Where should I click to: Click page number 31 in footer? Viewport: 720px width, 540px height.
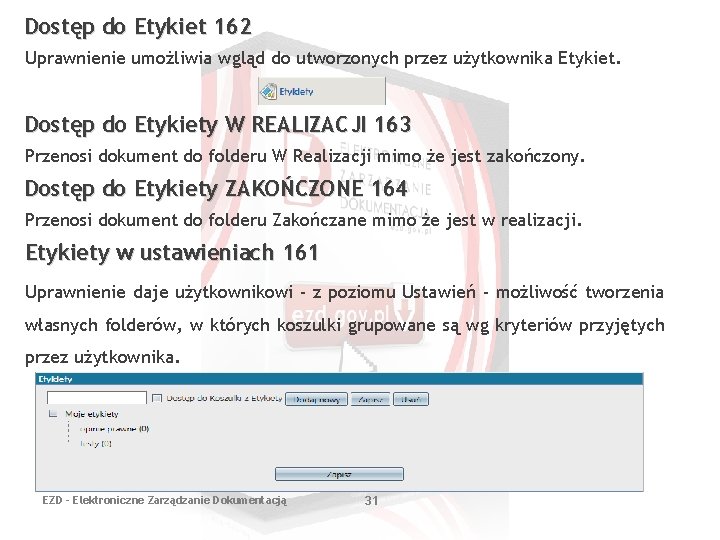(371, 501)
